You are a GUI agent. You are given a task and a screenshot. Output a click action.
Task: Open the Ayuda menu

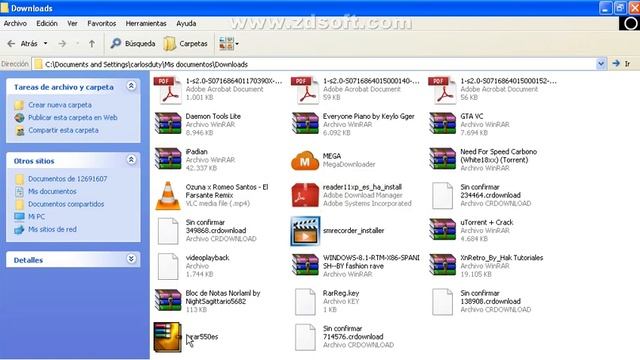click(x=186, y=24)
